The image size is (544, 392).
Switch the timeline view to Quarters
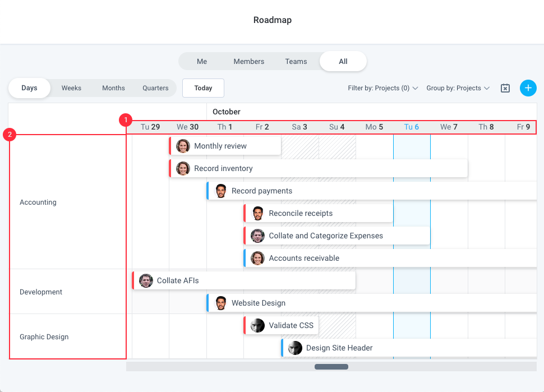[155, 88]
